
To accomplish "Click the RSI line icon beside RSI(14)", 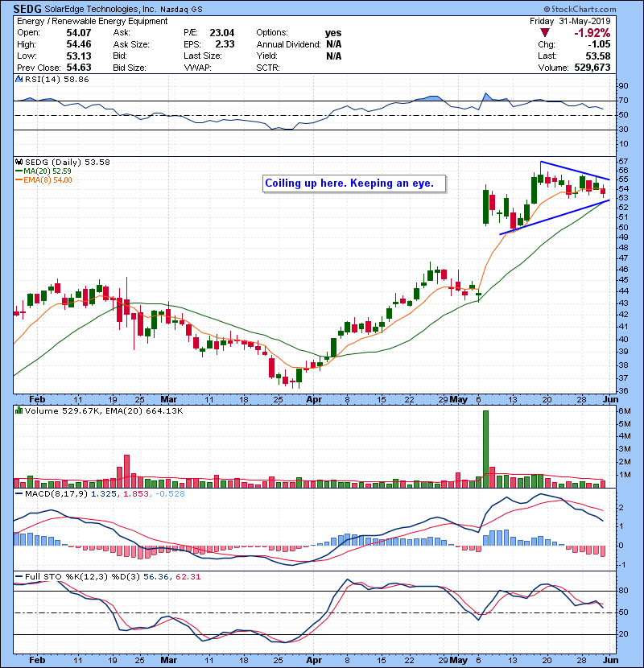I will pyautogui.click(x=19, y=79).
